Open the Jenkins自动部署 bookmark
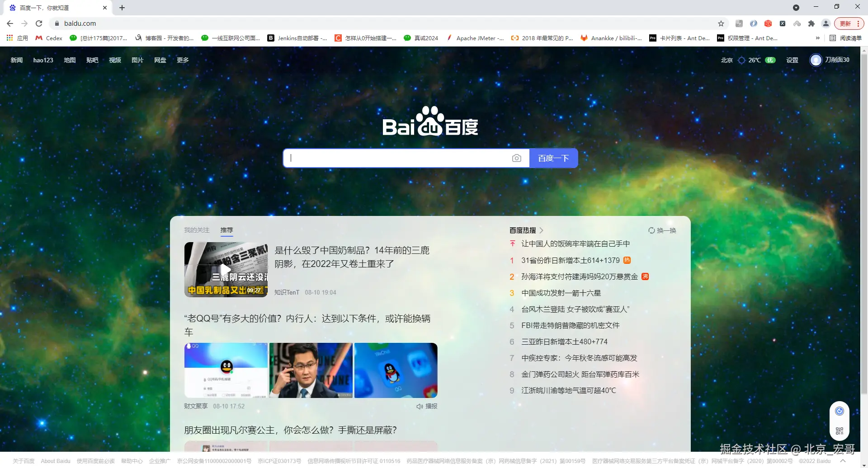The width and height of the screenshot is (868, 468). click(x=297, y=38)
